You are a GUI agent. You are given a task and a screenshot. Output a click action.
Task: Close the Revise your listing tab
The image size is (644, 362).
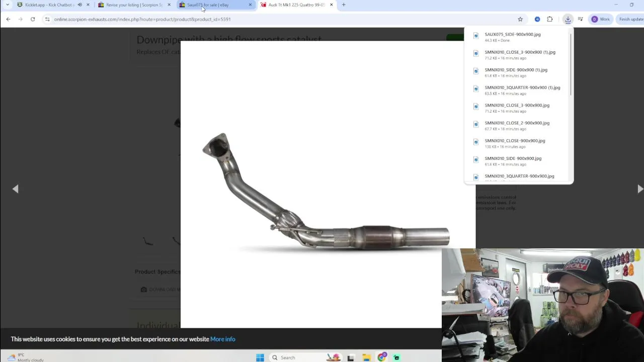pos(169,5)
